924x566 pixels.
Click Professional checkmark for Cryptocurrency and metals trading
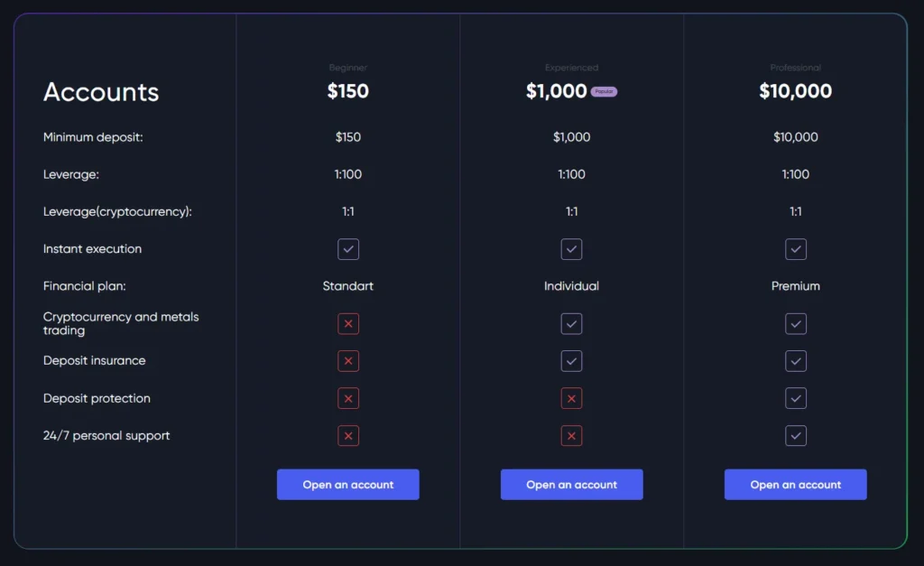pos(795,323)
